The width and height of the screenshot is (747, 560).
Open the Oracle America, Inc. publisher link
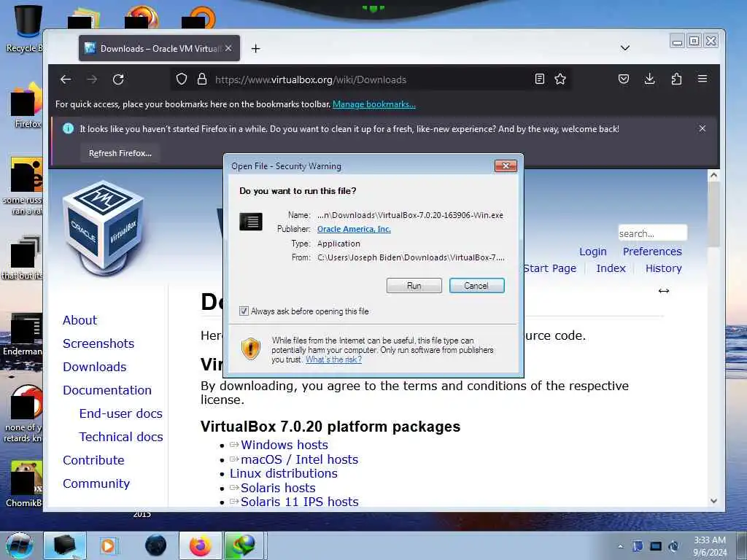click(x=354, y=229)
